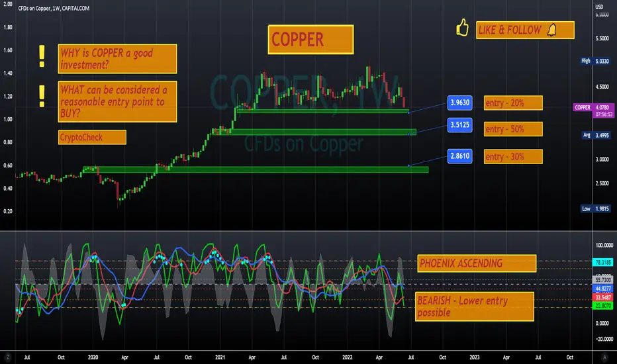Click the 3.0000 price axis tick
Viewport: 617px width, 364px height.
602,159
